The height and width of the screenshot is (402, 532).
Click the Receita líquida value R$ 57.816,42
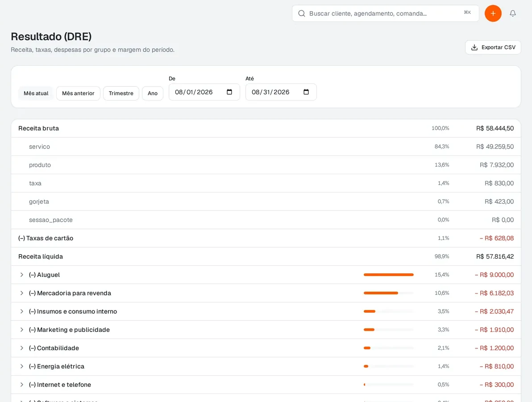coord(495,257)
